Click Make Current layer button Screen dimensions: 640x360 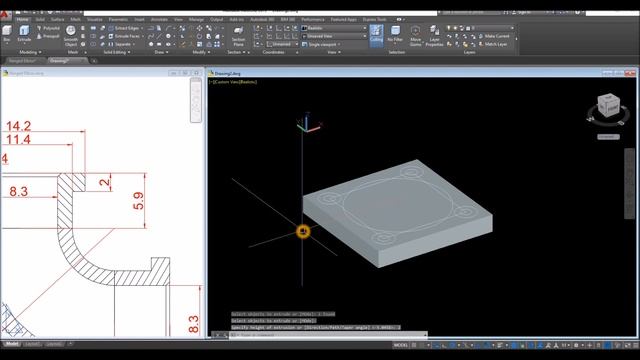pos(493,36)
